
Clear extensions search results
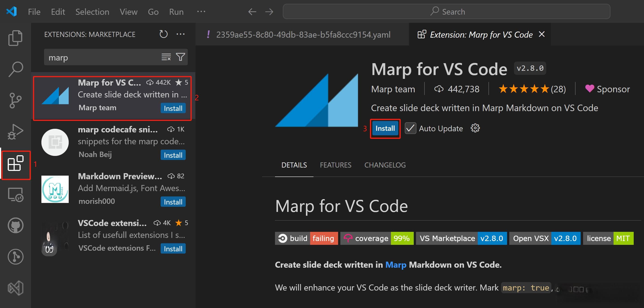166,57
